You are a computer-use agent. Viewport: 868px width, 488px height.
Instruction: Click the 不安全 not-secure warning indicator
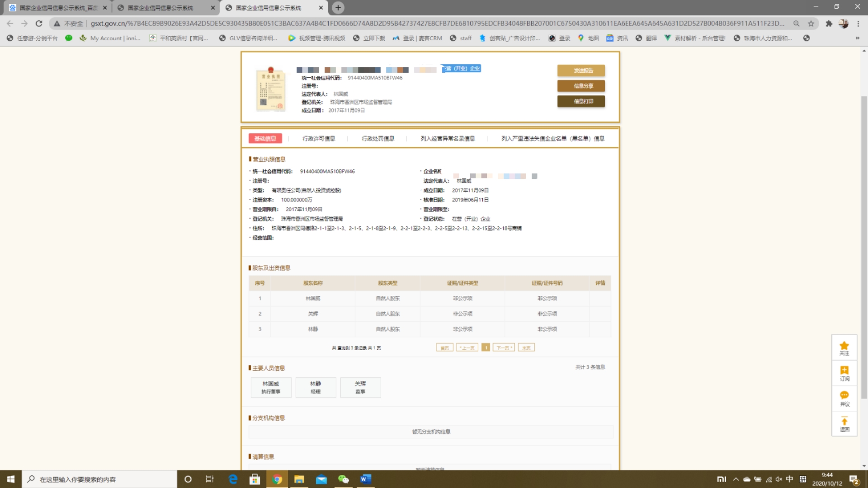pyautogui.click(x=69, y=23)
